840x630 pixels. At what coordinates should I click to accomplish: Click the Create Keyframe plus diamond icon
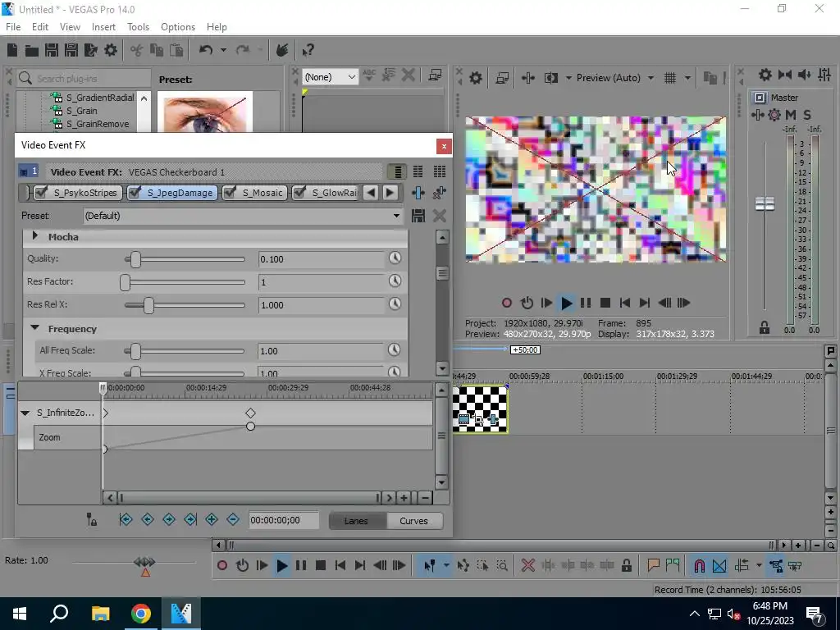click(212, 519)
